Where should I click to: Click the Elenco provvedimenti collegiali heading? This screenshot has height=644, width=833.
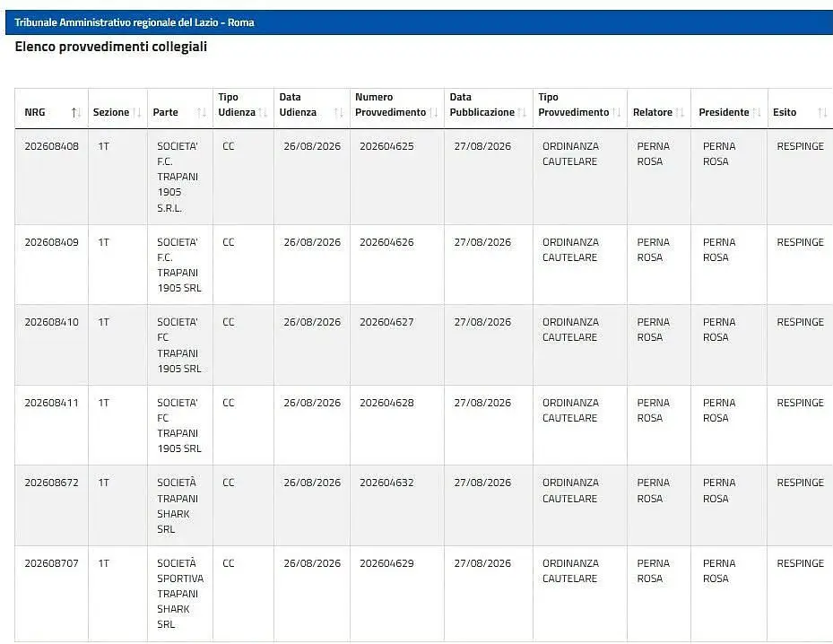pos(111,47)
